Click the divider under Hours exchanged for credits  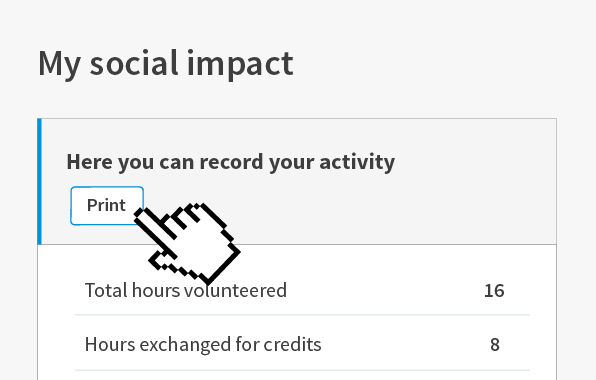tap(302, 370)
